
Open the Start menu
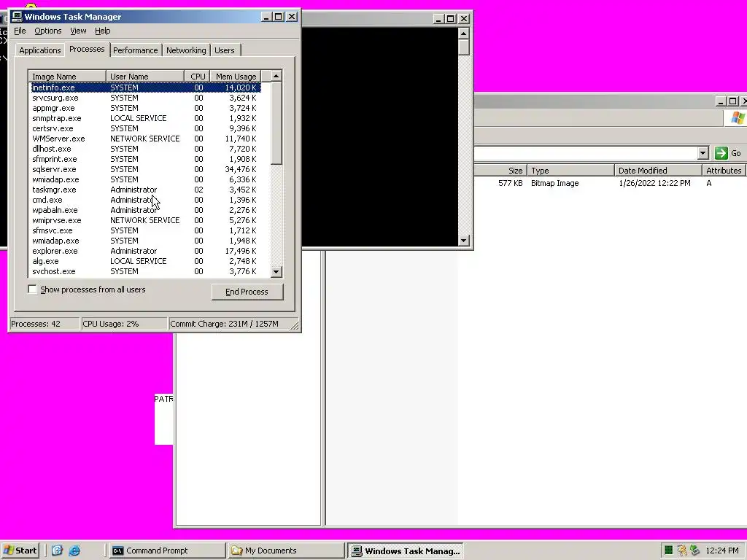(x=20, y=551)
